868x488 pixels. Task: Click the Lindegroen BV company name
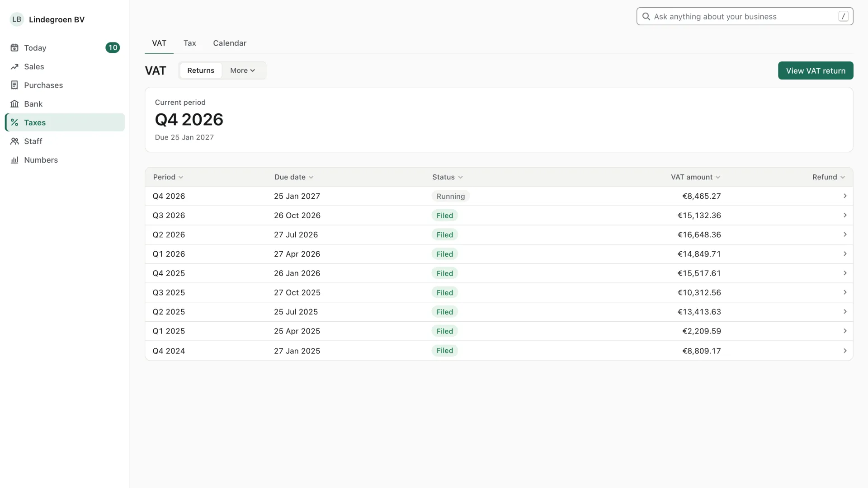point(57,19)
